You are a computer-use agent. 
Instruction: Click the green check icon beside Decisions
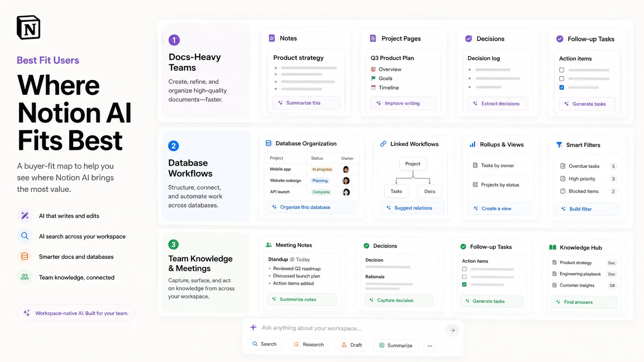(x=367, y=246)
